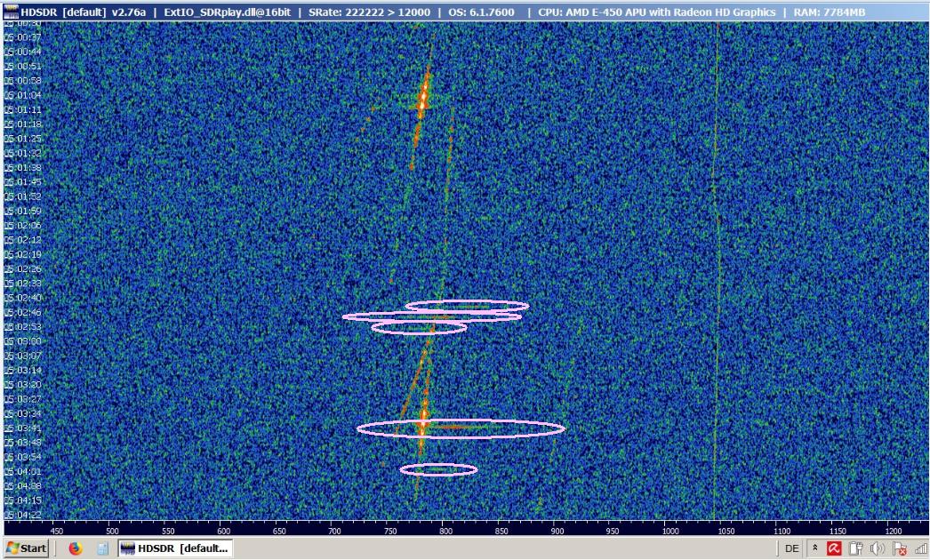This screenshot has width=930, height=560.
Task: Click the 05:02:46 timestamp in the waterfall
Action: (x=23, y=313)
